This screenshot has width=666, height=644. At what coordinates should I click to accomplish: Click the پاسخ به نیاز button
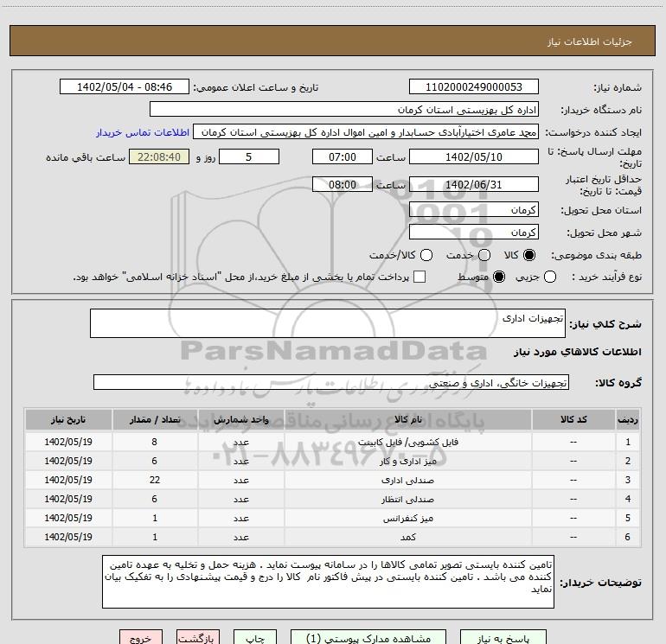503,638
